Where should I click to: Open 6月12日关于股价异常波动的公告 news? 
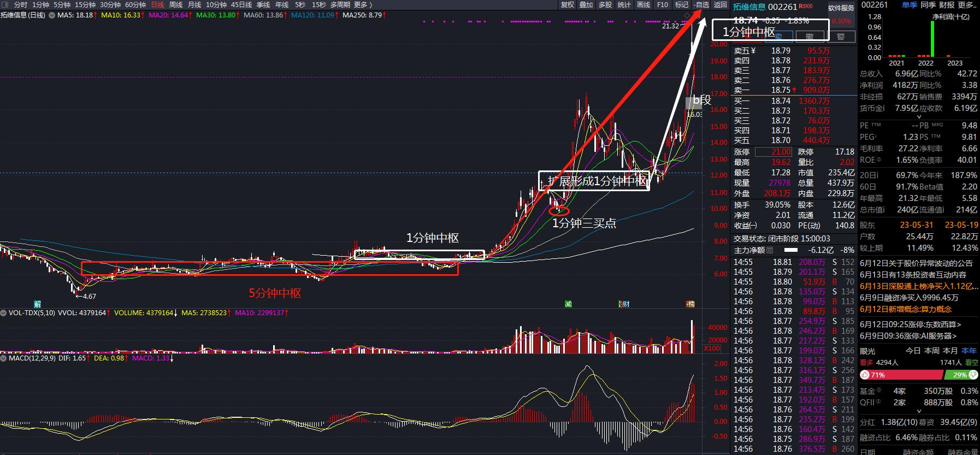coord(916,263)
